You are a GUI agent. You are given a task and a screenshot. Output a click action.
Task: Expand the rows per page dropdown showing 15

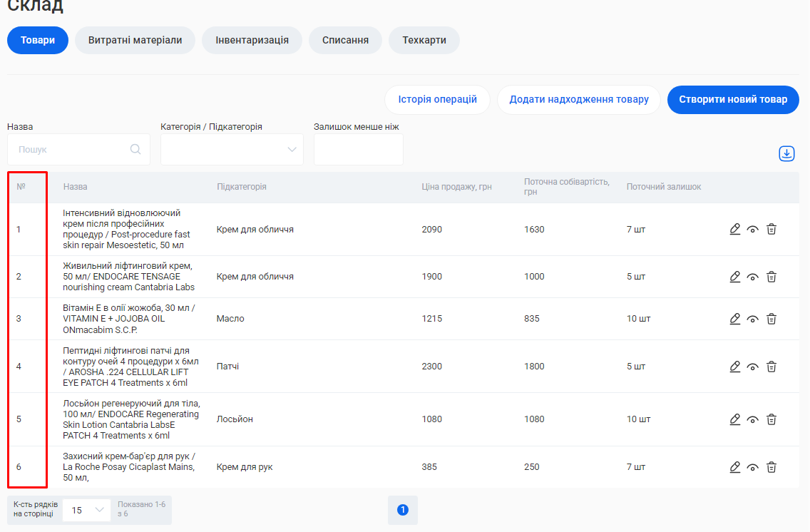coord(86,510)
